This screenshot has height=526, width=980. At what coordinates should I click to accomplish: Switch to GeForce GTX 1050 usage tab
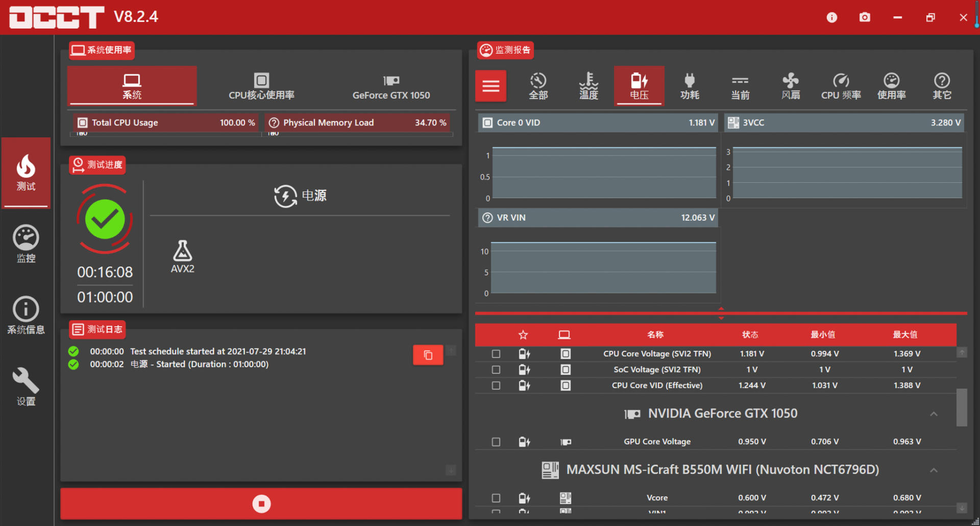[x=391, y=86]
